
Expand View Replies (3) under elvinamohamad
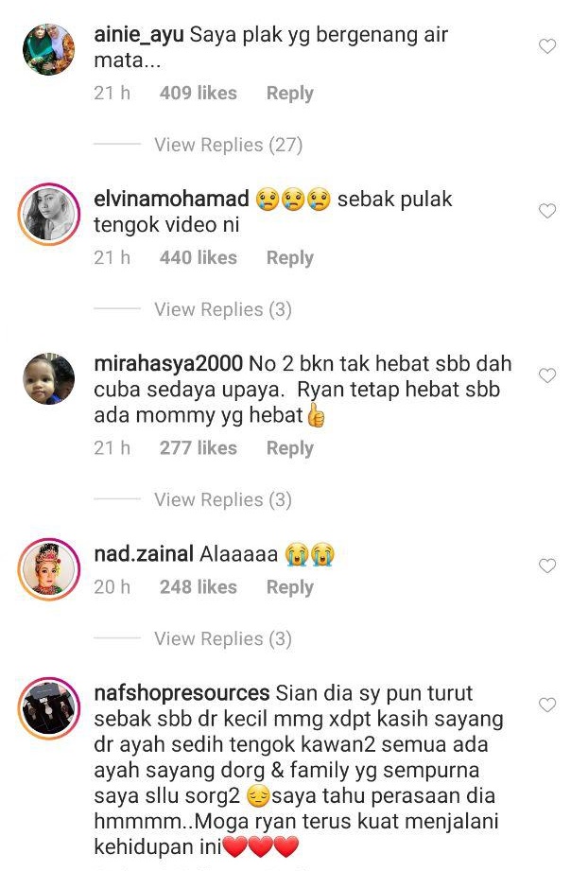[x=223, y=309]
